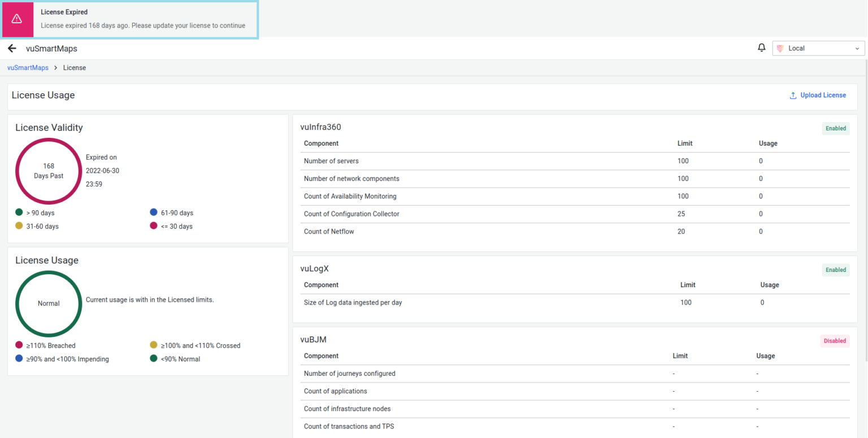The height and width of the screenshot is (438, 868).
Task: Click the green > 90 days legend dot
Action: (x=19, y=213)
